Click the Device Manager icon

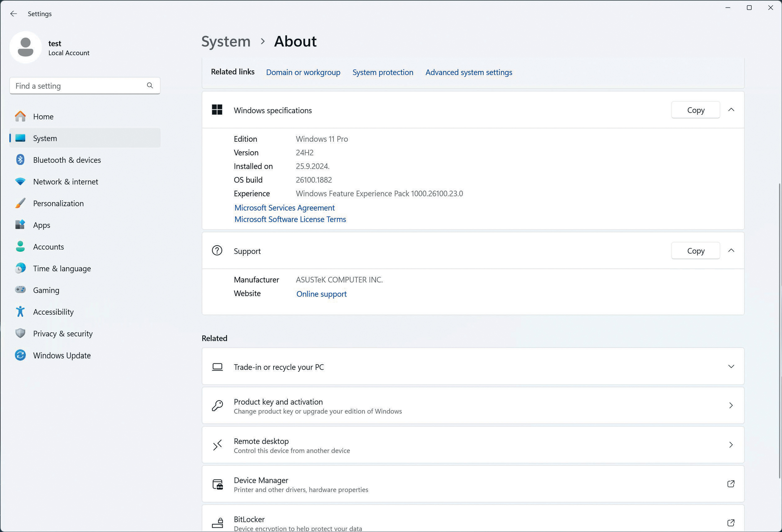click(218, 484)
